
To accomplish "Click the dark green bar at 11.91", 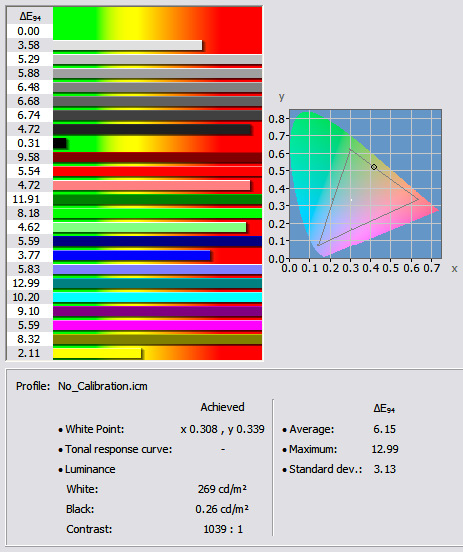I will pyautogui.click(x=157, y=199).
